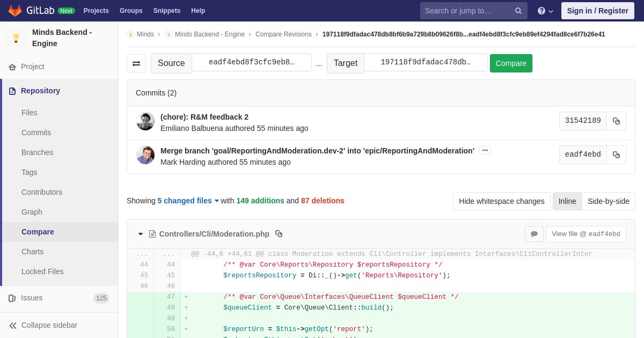
Task: Click the Minds Backend project avatar
Action: click(16, 38)
